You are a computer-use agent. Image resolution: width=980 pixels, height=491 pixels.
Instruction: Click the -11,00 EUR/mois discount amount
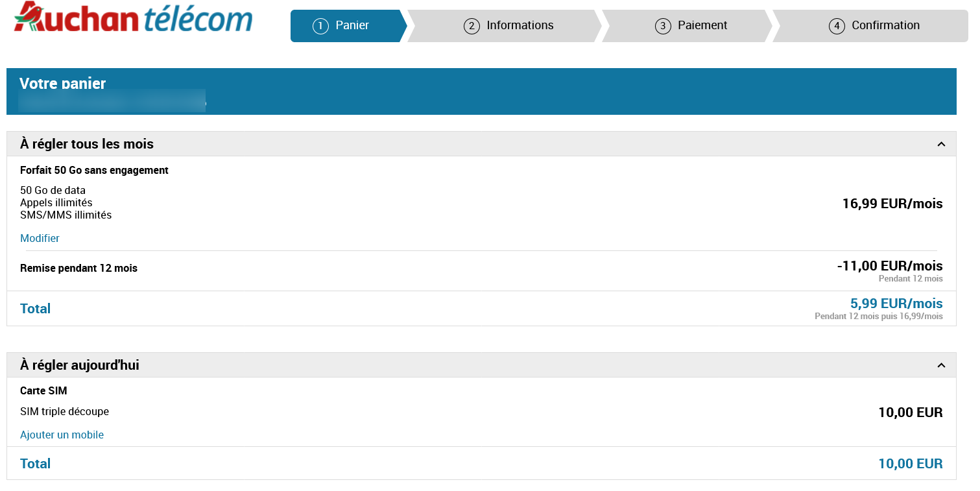click(x=889, y=265)
